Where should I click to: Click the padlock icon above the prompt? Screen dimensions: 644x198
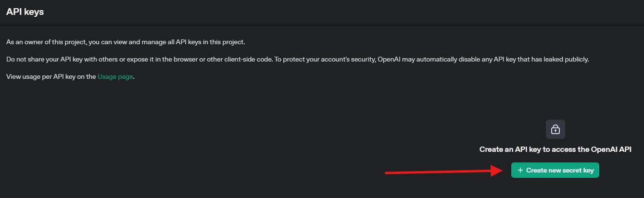[555, 129]
